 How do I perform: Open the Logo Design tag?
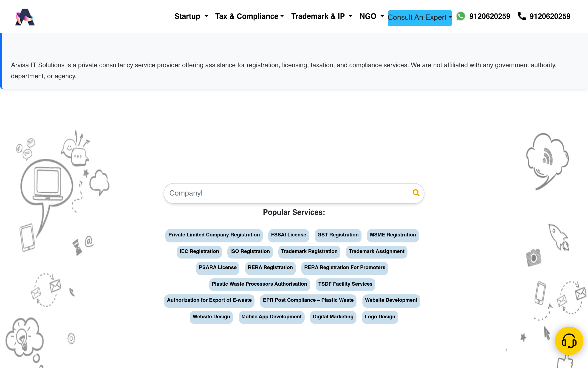pos(380,317)
